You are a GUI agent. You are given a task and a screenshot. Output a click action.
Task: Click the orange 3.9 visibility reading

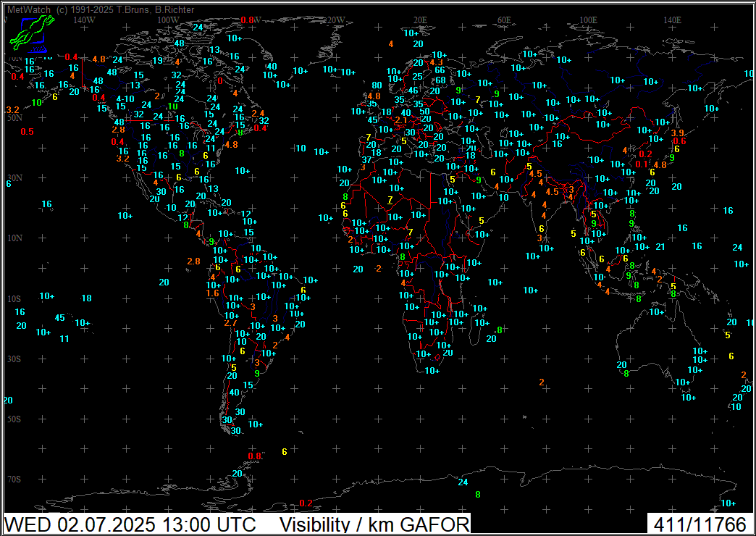(677, 133)
